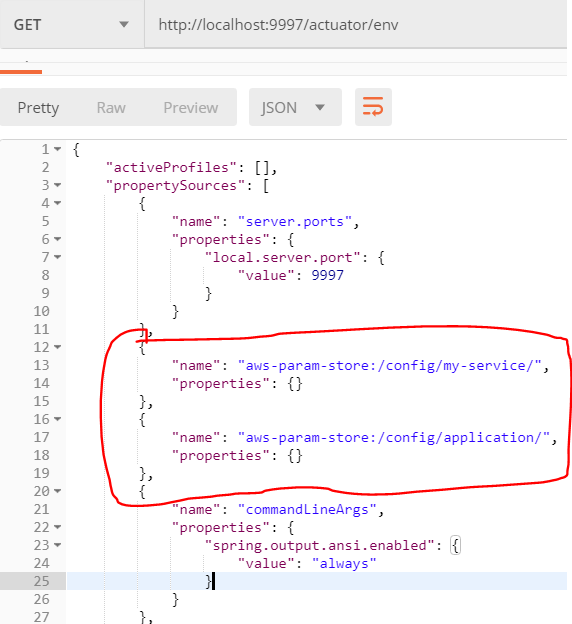The image size is (572, 624).
Task: Switch to Raw response view
Action: pyautogui.click(x=111, y=107)
